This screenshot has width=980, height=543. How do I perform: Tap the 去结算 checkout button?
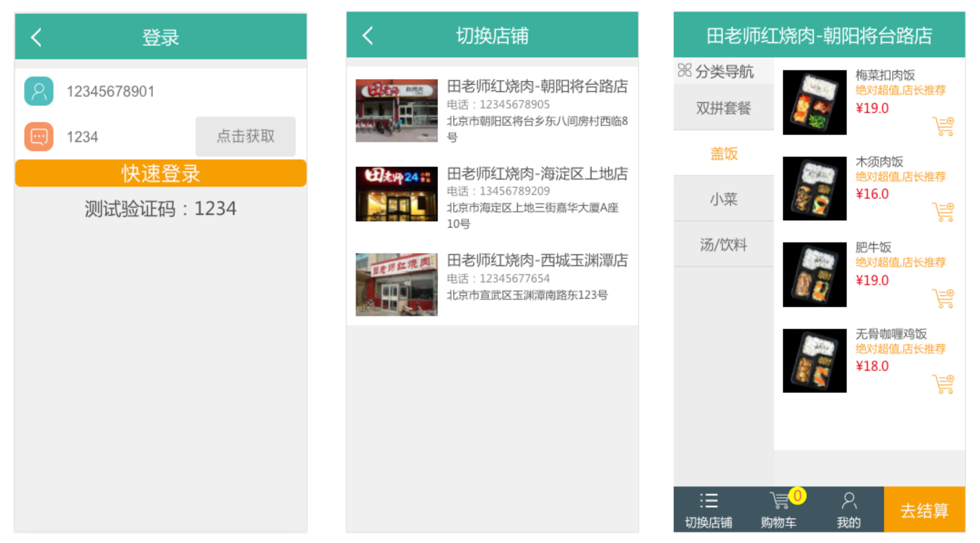point(924,510)
